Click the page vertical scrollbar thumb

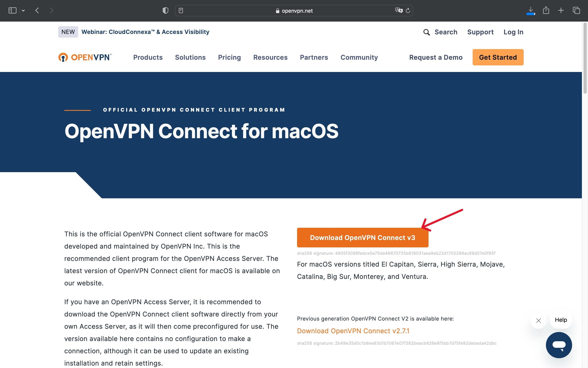(x=585, y=58)
